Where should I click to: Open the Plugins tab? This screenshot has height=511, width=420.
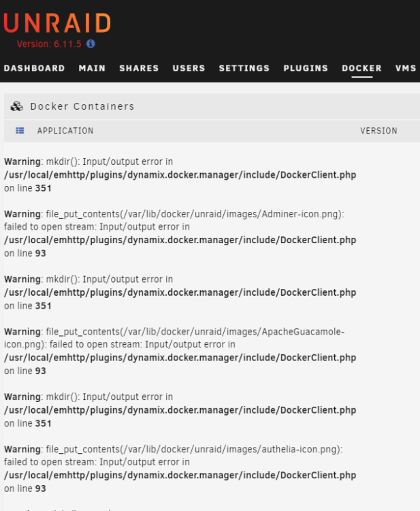tap(306, 68)
